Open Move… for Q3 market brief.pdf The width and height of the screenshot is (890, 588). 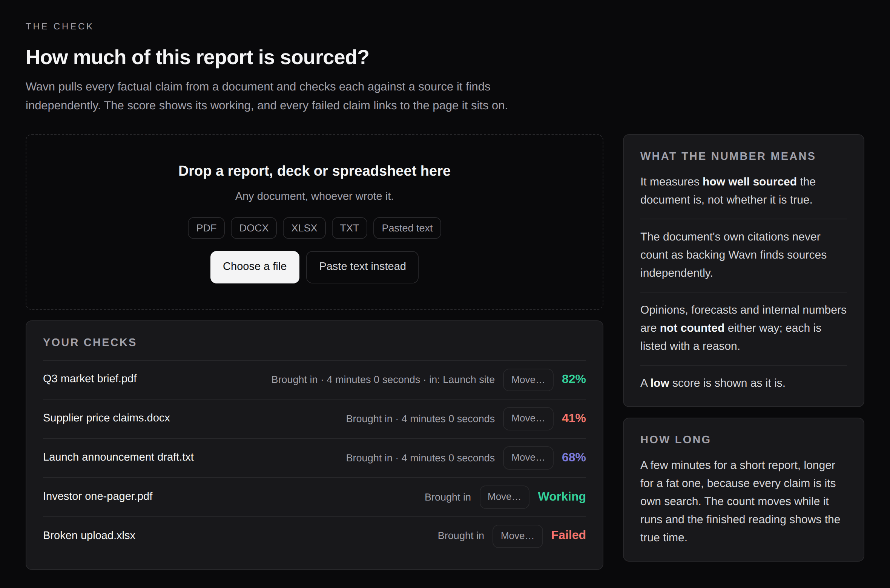click(x=528, y=380)
